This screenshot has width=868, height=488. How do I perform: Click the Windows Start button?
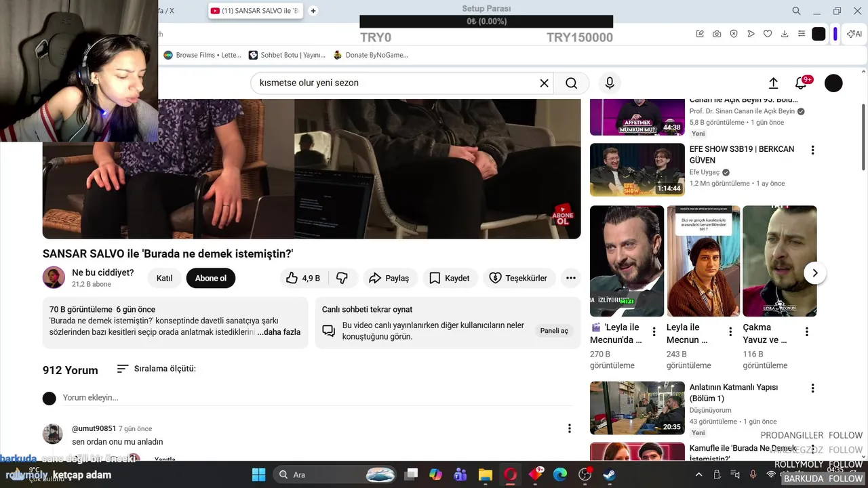pos(259,474)
